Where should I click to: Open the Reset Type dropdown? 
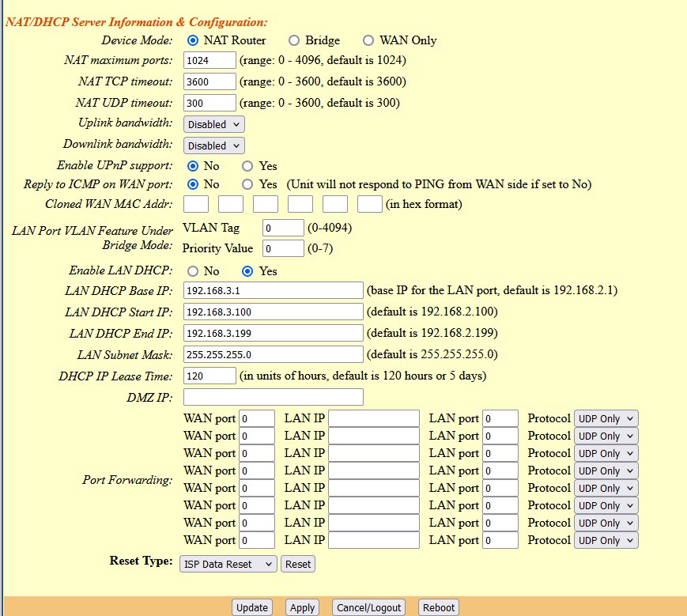tap(228, 565)
